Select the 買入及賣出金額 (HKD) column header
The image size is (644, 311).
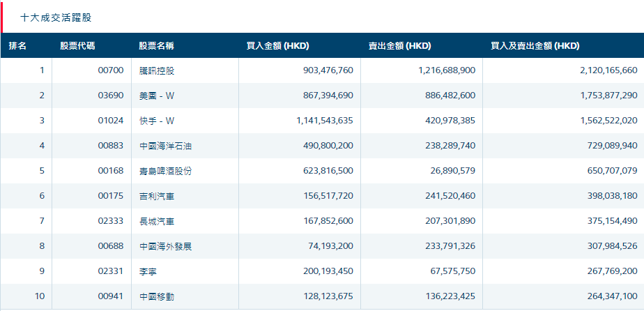pyautogui.click(x=535, y=46)
